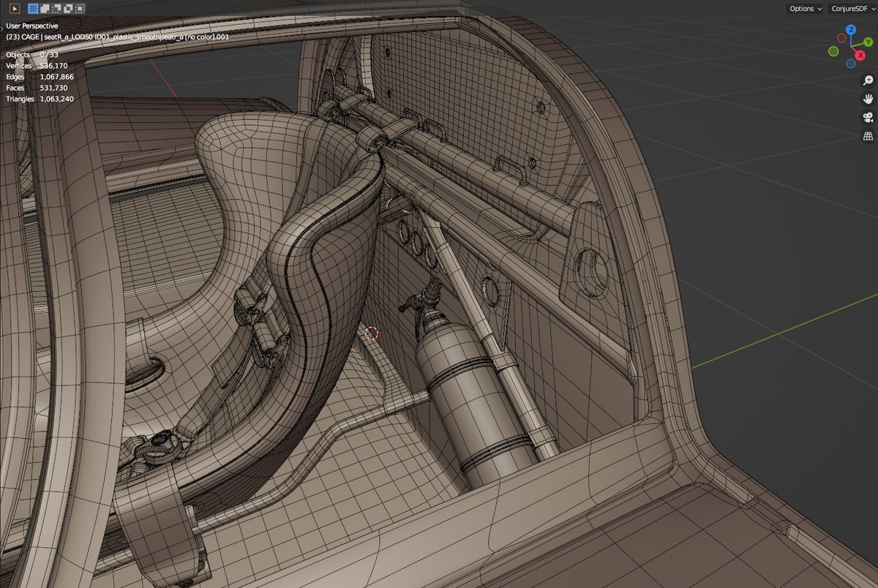Viewport: 878px width, 588px height.
Task: Click the Faces '531,730' statistic
Action: pyautogui.click(x=53, y=88)
